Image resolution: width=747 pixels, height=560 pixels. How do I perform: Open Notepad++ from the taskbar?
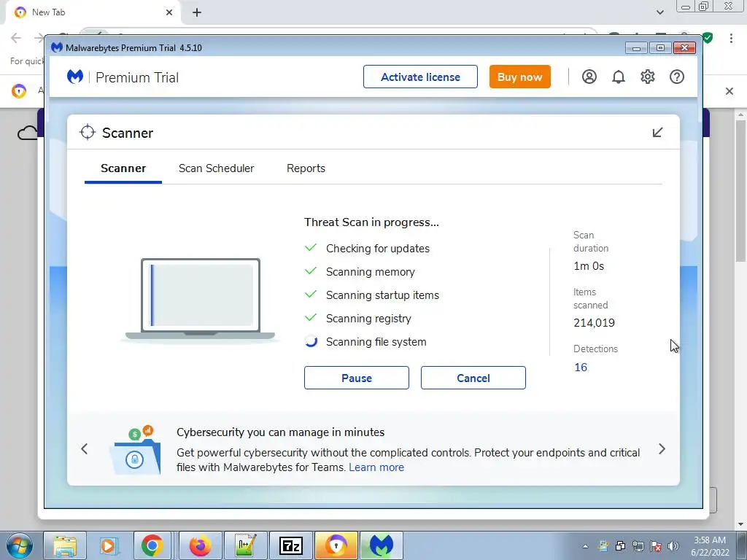click(245, 545)
